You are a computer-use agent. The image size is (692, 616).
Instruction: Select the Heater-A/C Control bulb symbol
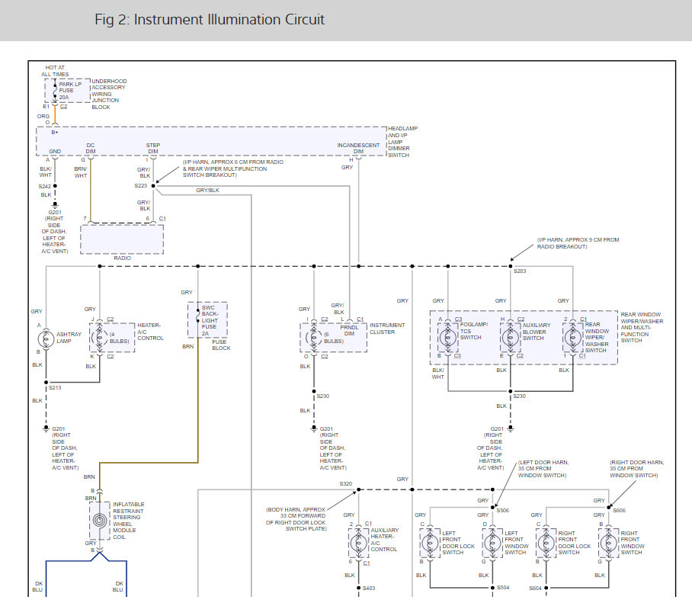(99, 337)
